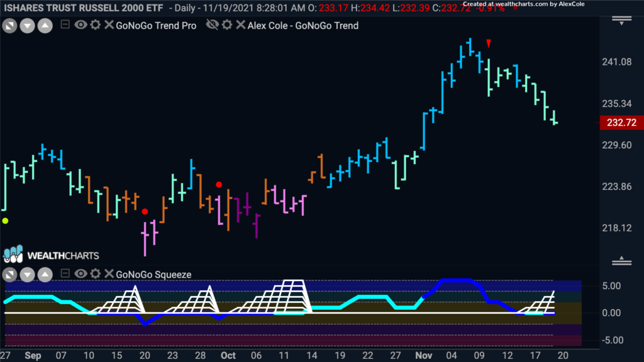Hide the GoNoGo Trend Pro indicator
Image resolution: width=644 pixels, height=362 pixels.
[x=81, y=26]
